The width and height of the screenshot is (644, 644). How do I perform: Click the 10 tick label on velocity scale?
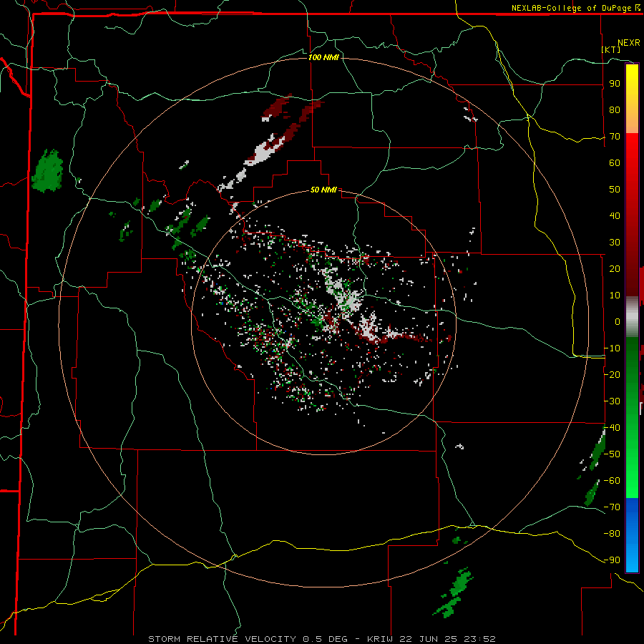click(615, 296)
